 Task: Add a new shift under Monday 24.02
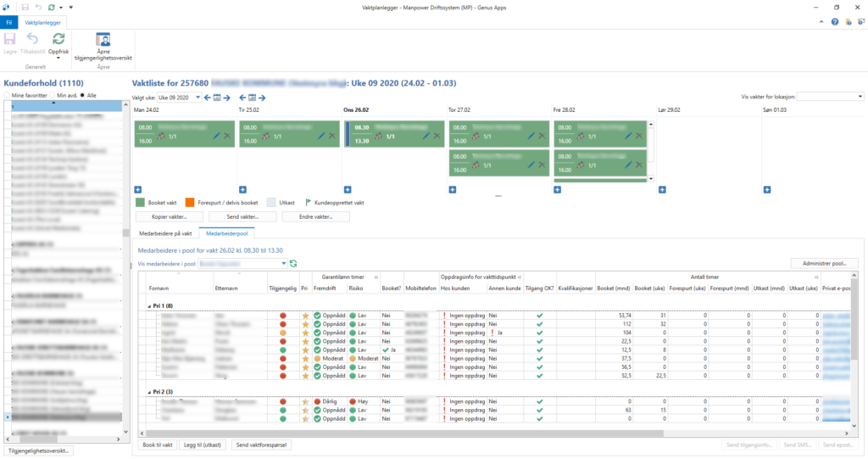click(138, 189)
